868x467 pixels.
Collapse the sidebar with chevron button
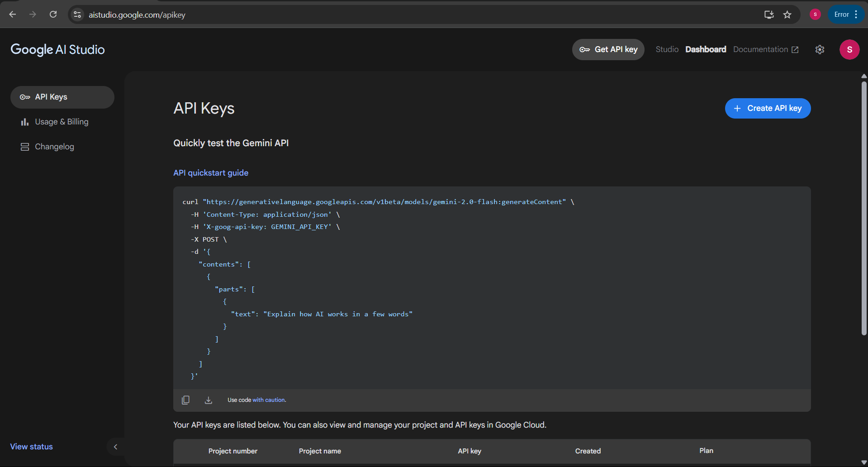click(x=115, y=447)
